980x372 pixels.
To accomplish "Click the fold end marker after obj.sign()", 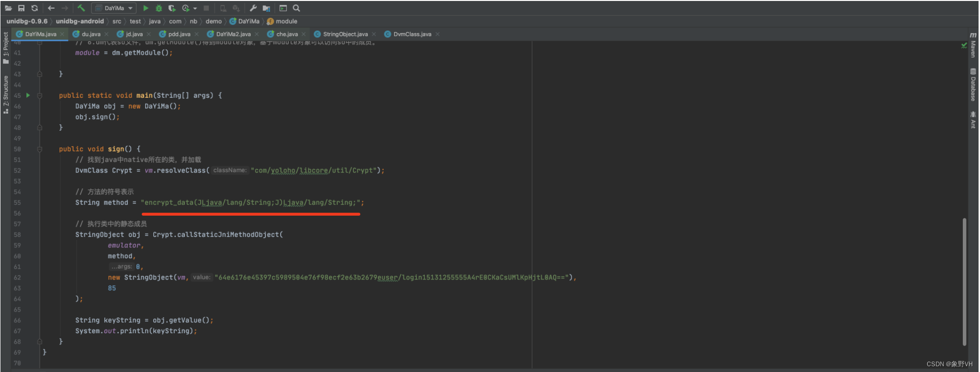I will [40, 128].
